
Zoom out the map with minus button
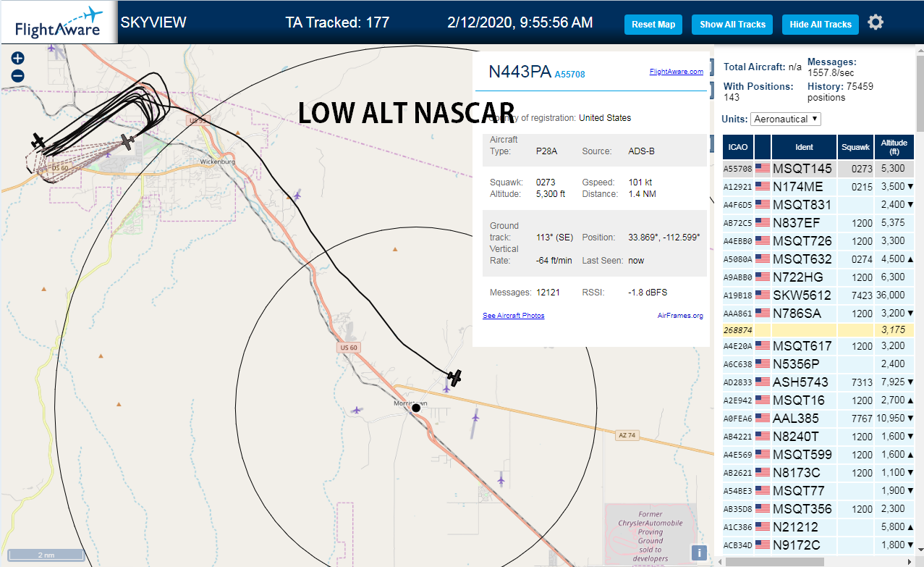(x=18, y=75)
